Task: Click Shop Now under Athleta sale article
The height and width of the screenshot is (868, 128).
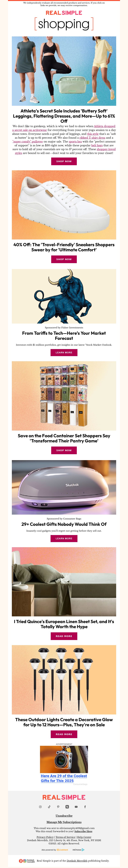Action: (x=64, y=161)
